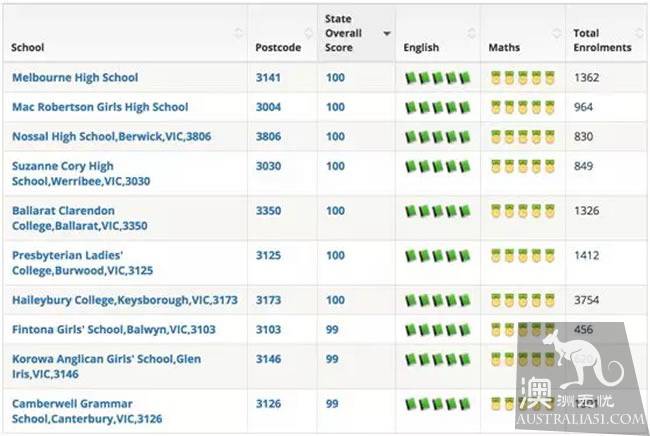The width and height of the screenshot is (650, 436).
Task: Open Haileybury College, Keysborough link
Action: [x=125, y=300]
